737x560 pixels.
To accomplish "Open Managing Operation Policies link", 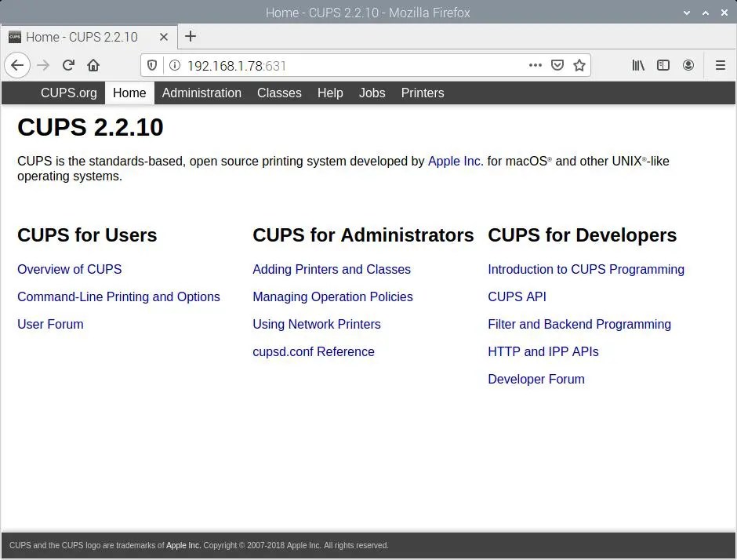I will pos(332,296).
